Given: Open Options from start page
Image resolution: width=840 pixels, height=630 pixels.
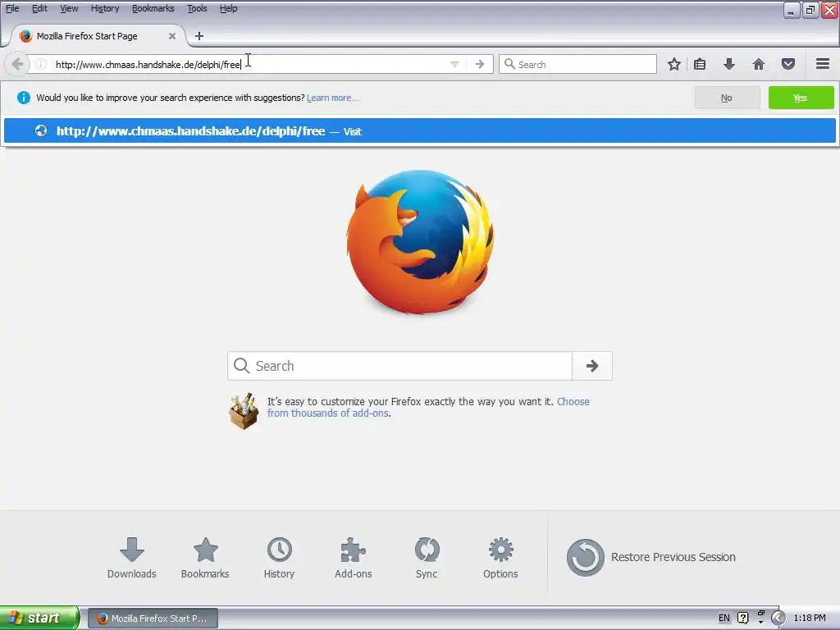Looking at the screenshot, I should (x=500, y=558).
